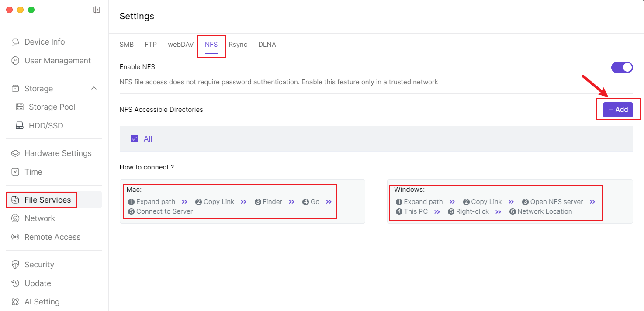
Task: Open the Security settings page
Action: point(39,265)
